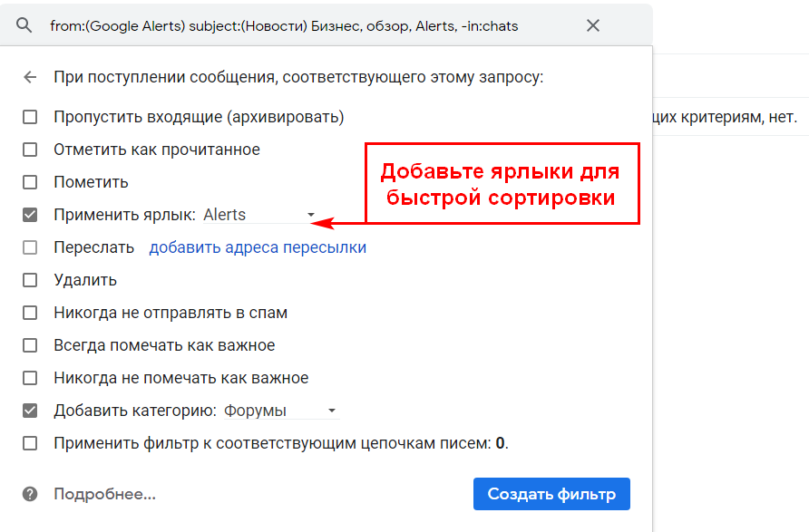Enable applying filter to matching conversations
809x532 pixels.
[x=30, y=443]
